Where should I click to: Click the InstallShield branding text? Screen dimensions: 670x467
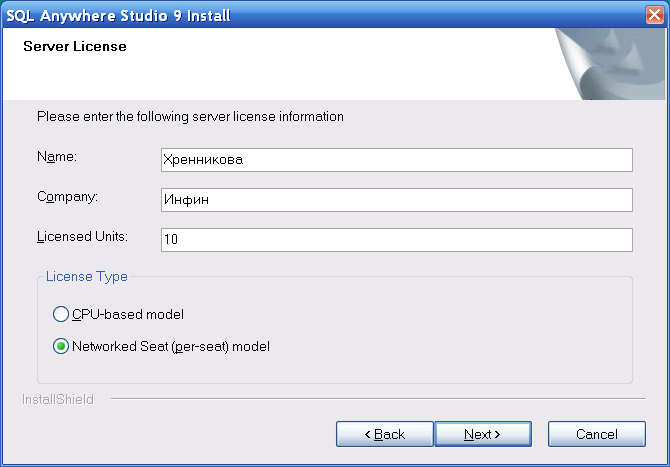(58, 399)
